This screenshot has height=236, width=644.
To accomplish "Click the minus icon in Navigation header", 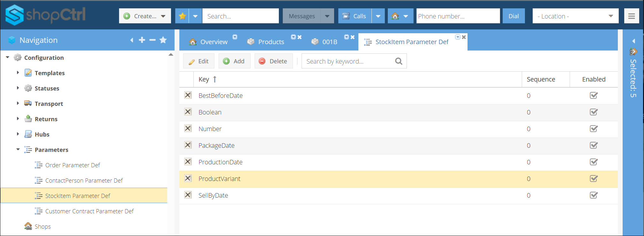I will 153,40.
